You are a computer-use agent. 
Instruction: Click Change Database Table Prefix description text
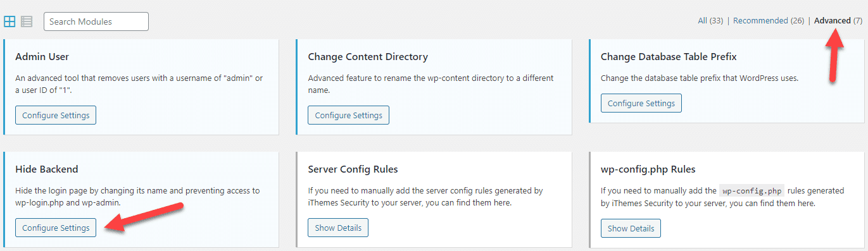pyautogui.click(x=700, y=78)
